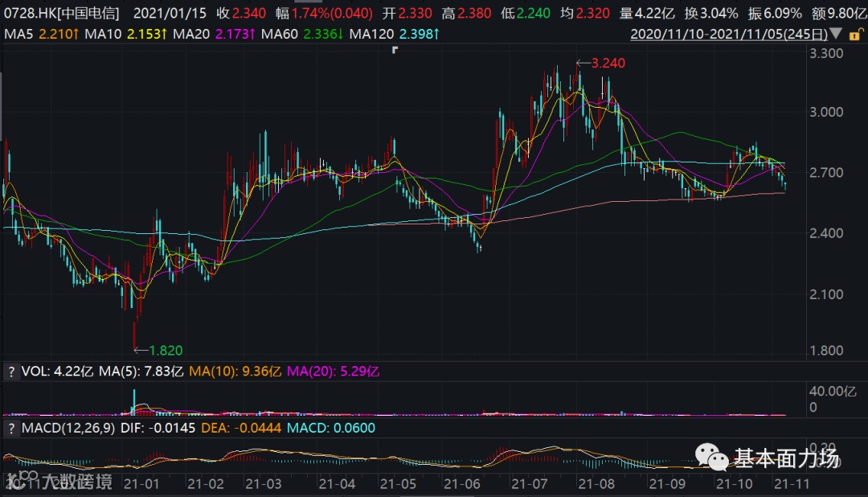Click the 21-02 date axis label
Screen dimensions: 868x497
coord(206,483)
